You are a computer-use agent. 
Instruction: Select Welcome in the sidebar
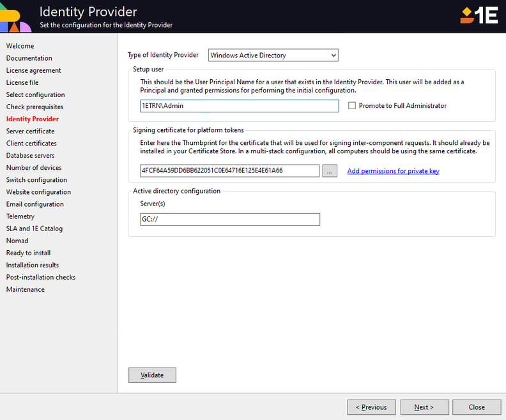click(x=20, y=46)
